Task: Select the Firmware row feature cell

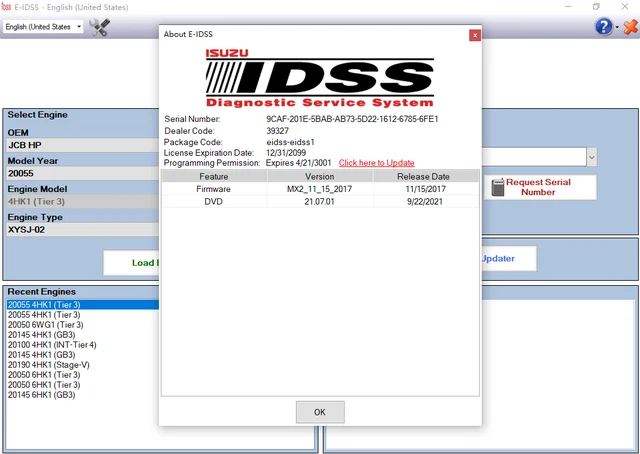Action: point(213,189)
